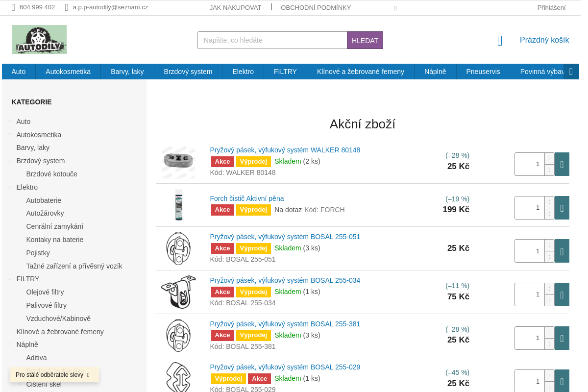
Task: Open FILTRY in top menu
Action: click(285, 72)
